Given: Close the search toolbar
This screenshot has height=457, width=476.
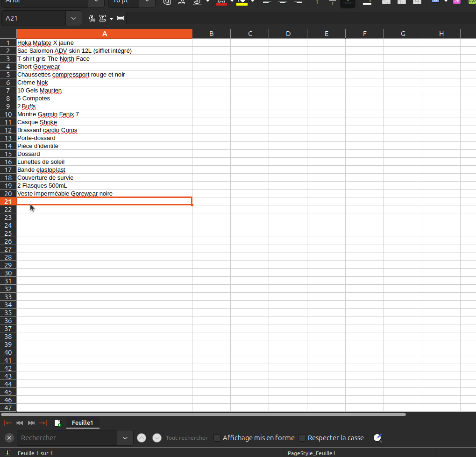Looking at the screenshot, I should tap(9, 438).
